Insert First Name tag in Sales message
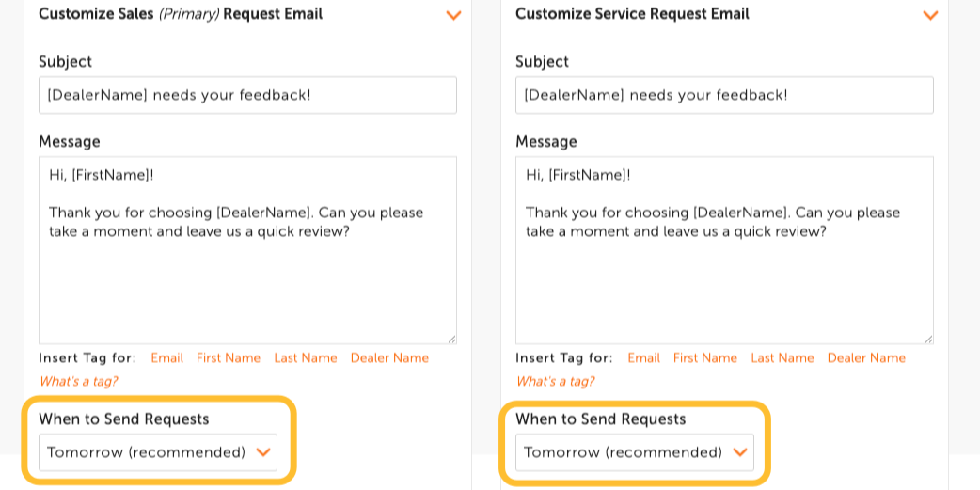This screenshot has height=490, width=980. tap(229, 358)
